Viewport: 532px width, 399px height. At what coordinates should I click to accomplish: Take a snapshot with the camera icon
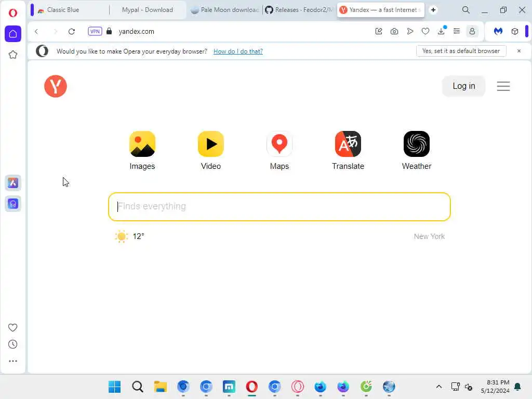click(x=394, y=31)
